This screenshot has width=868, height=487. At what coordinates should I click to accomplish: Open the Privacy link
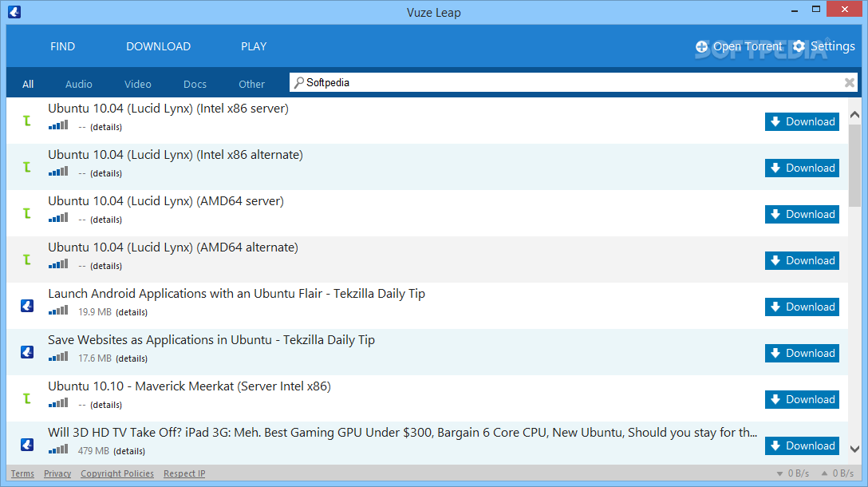(x=57, y=473)
